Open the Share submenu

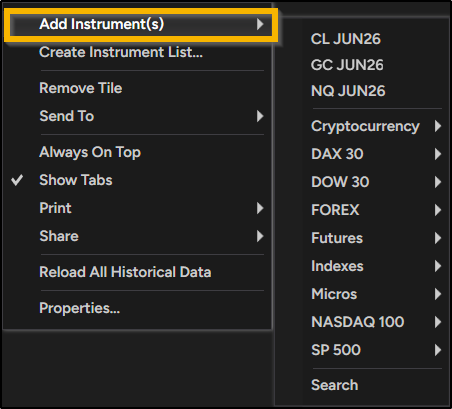(x=138, y=236)
